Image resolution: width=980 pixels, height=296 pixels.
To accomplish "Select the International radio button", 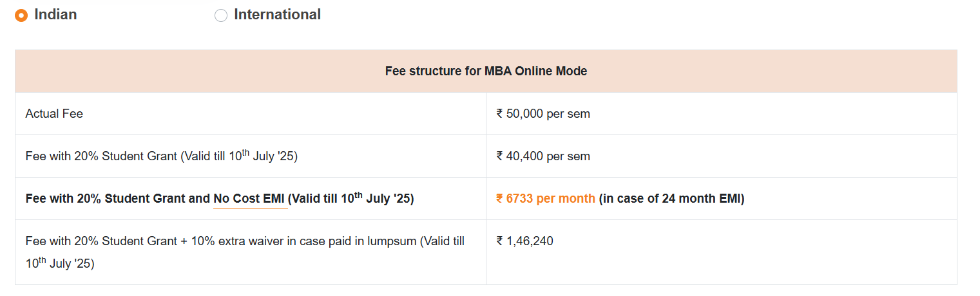I will [x=221, y=15].
